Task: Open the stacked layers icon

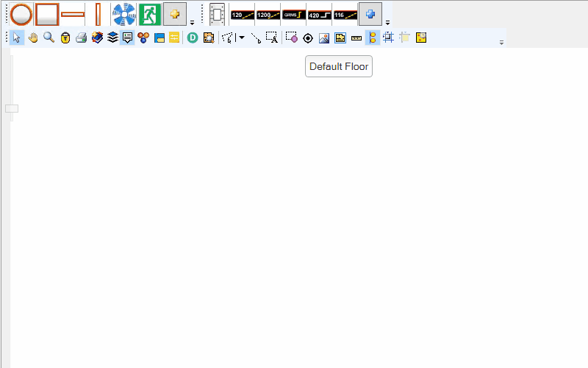Action: click(112, 38)
